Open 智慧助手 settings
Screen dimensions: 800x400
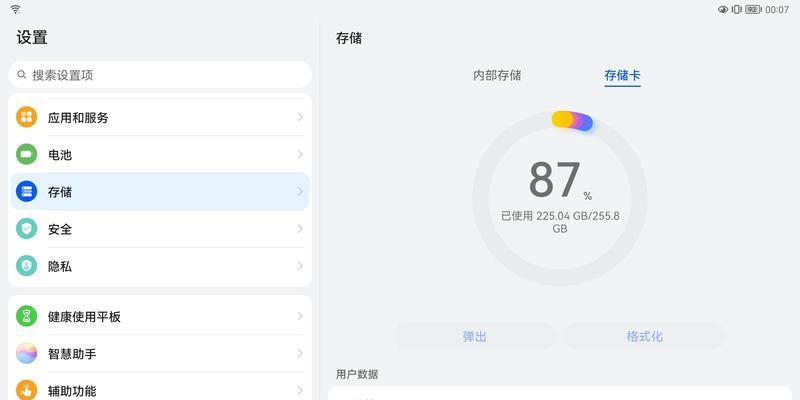(160, 354)
